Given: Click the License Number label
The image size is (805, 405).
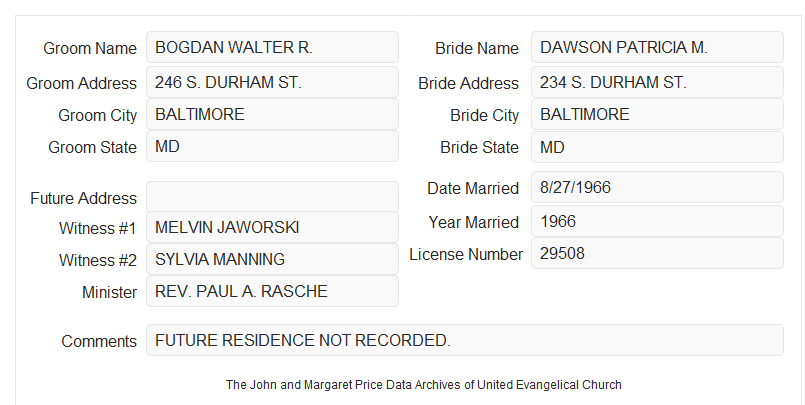Looking at the screenshot, I should 466,254.
